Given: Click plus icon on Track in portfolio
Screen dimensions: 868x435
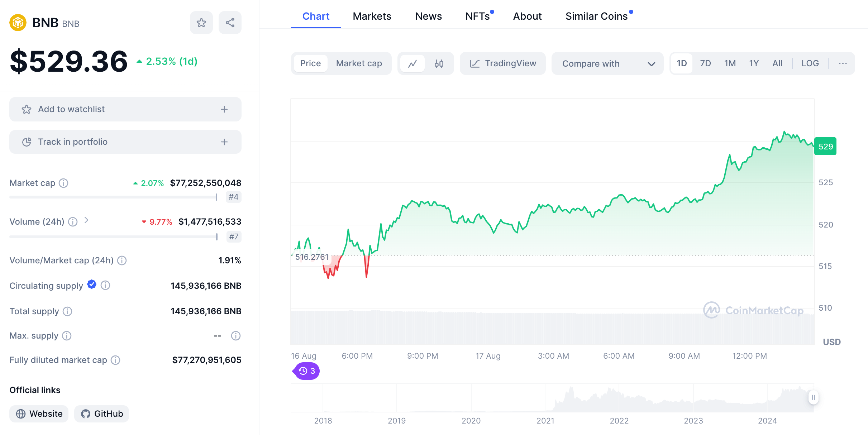Looking at the screenshot, I should tap(224, 142).
